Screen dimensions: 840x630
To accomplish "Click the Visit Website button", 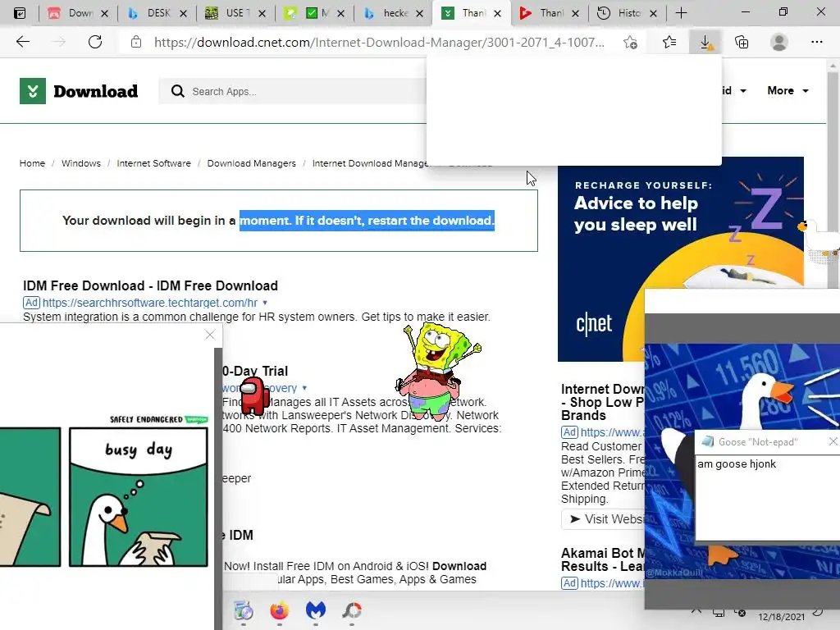I will [603, 519].
